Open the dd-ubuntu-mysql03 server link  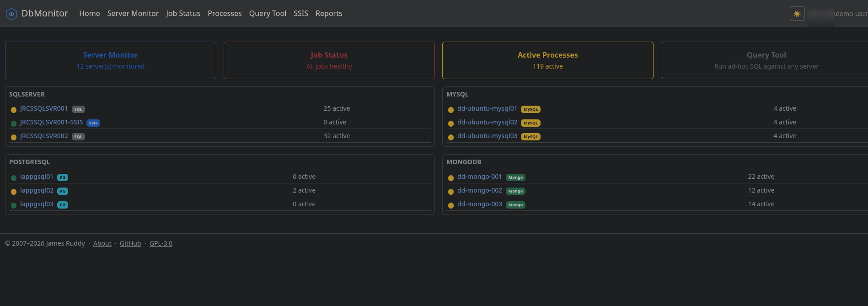tap(487, 136)
